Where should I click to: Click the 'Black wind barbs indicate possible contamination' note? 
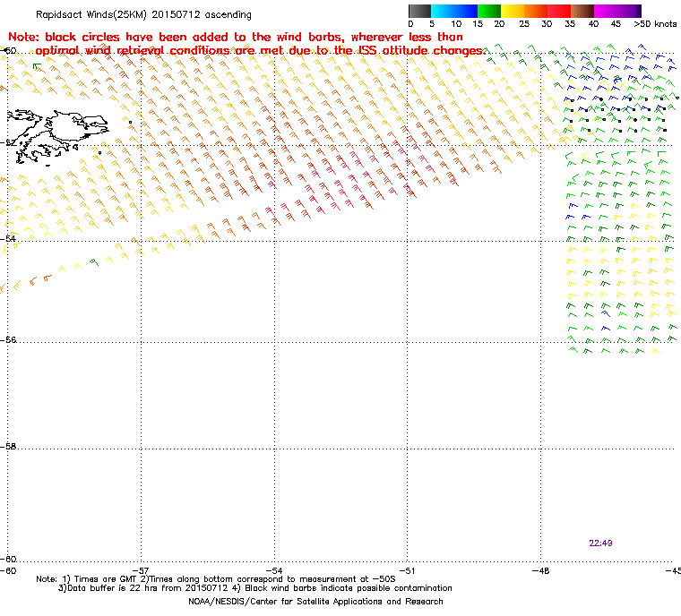tap(349, 588)
